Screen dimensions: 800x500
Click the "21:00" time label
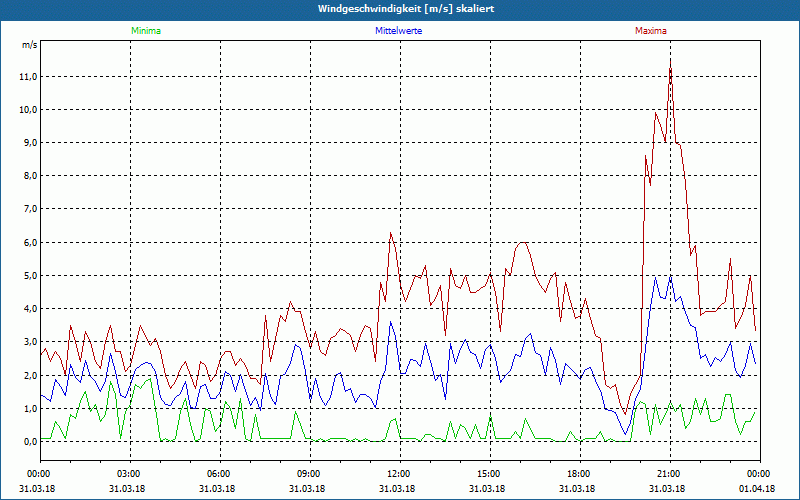tap(670, 474)
